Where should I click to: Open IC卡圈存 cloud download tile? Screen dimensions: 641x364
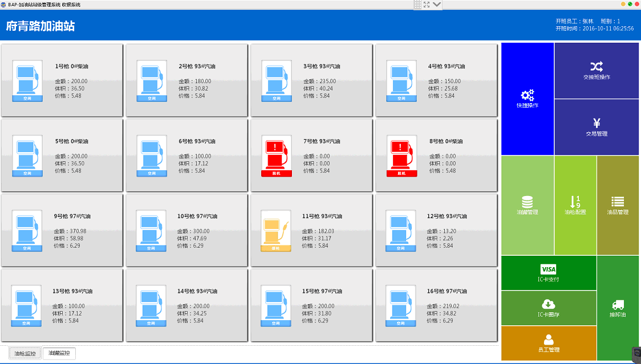tap(549, 308)
